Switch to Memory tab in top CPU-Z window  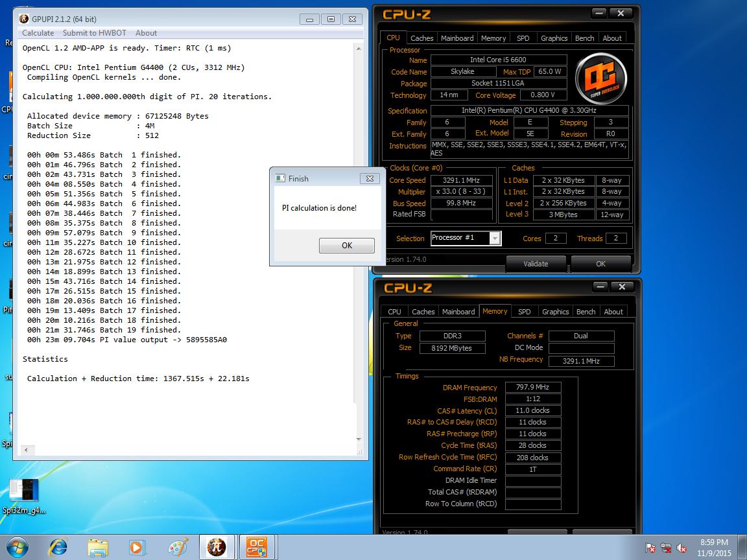[x=493, y=38]
